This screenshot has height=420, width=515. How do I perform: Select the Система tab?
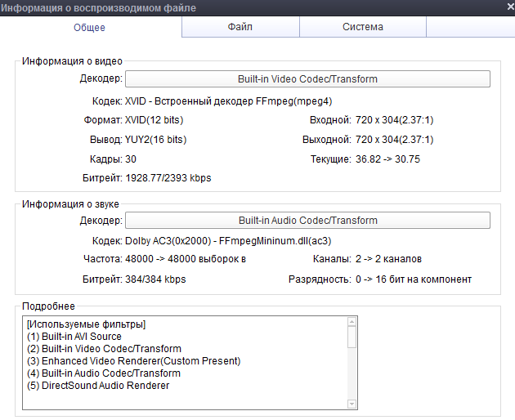(362, 27)
